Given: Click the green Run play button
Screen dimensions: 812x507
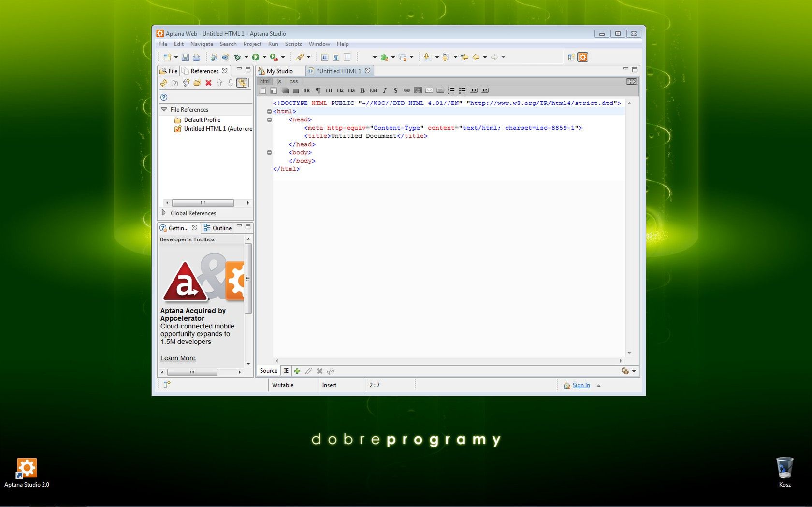Looking at the screenshot, I should click(x=256, y=57).
